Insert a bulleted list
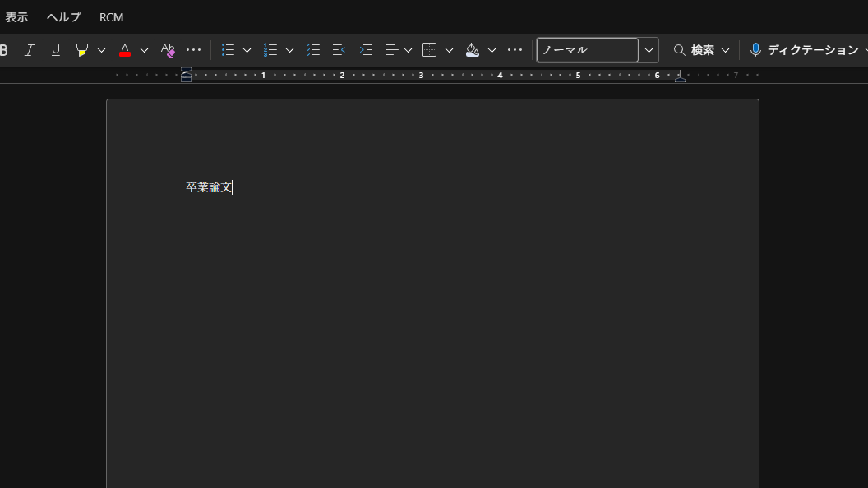The image size is (868, 488). pyautogui.click(x=229, y=50)
